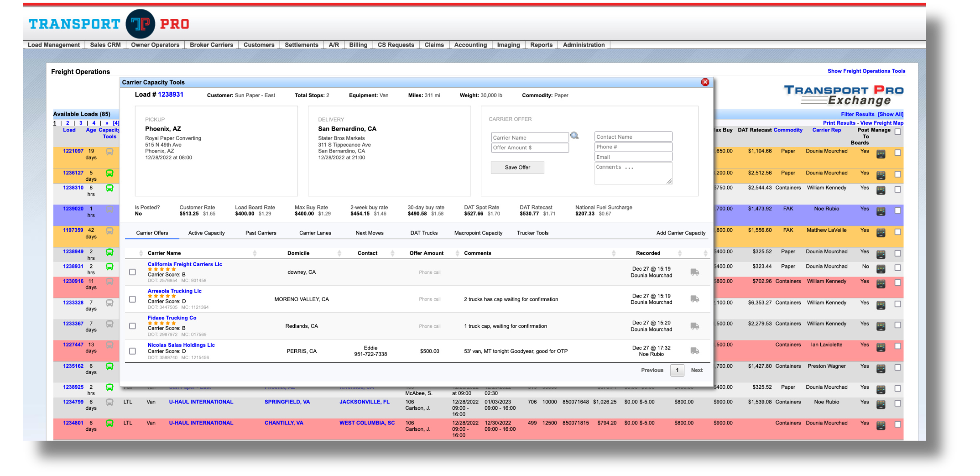Open the Broker Carriers menu
The image size is (980, 476).
pyautogui.click(x=211, y=45)
